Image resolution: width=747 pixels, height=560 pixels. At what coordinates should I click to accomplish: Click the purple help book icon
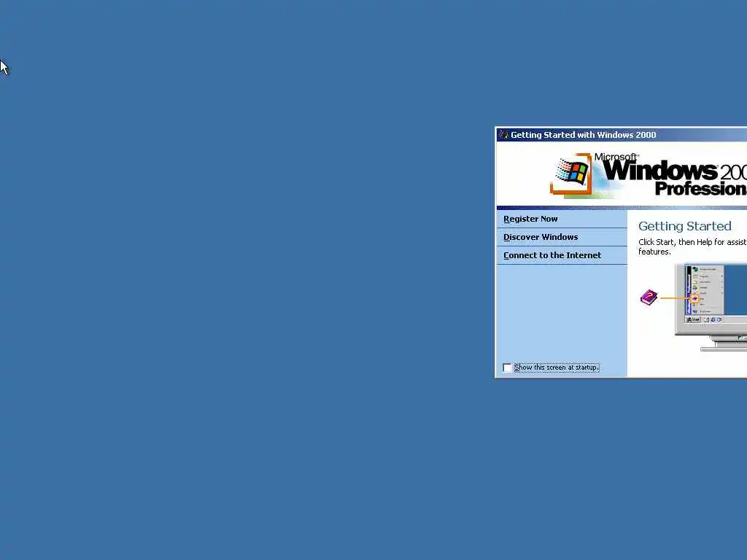point(649,297)
